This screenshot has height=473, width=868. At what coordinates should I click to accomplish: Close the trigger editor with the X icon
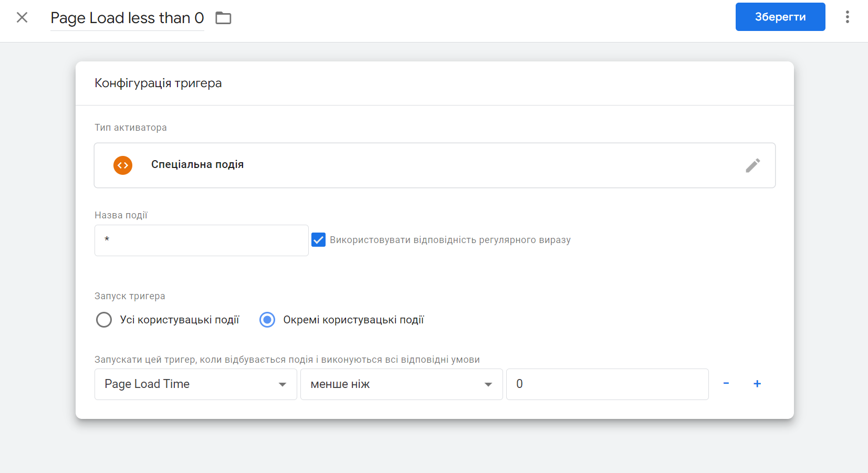(22, 17)
